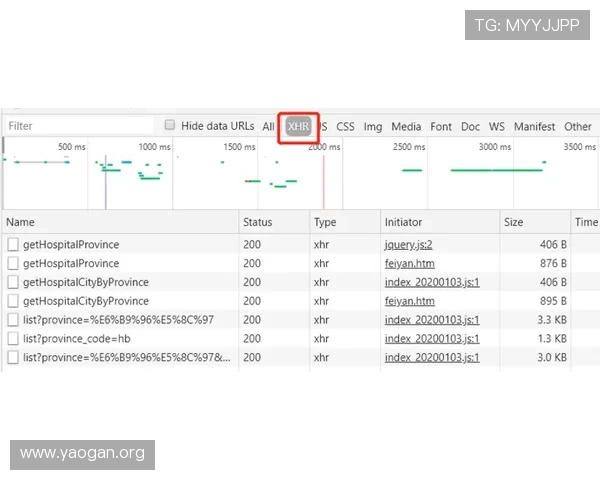Select the Manifest filter type
This screenshot has height=480, width=600.
click(534, 127)
